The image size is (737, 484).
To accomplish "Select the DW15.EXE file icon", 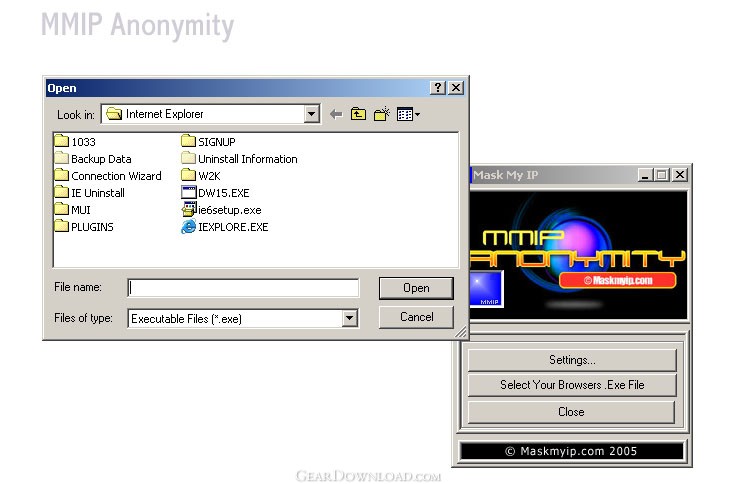I will pyautogui.click(x=188, y=192).
